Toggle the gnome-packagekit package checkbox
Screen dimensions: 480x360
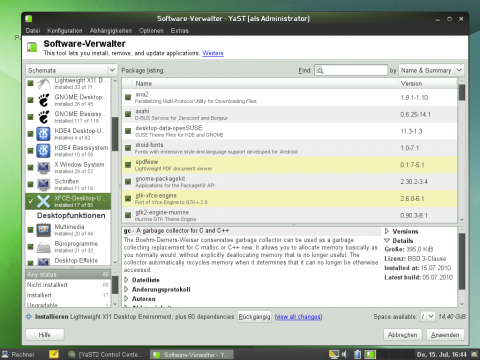coord(128,182)
